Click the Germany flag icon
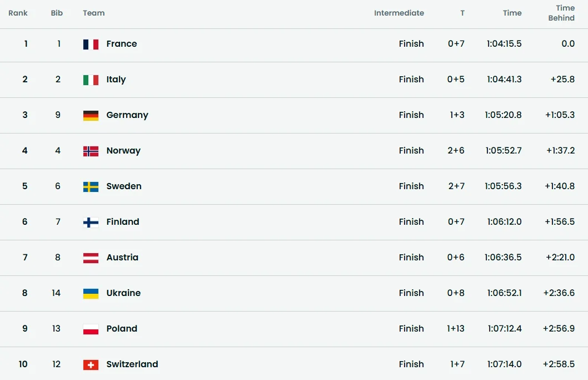Image resolution: width=588 pixels, height=380 pixels. click(91, 115)
